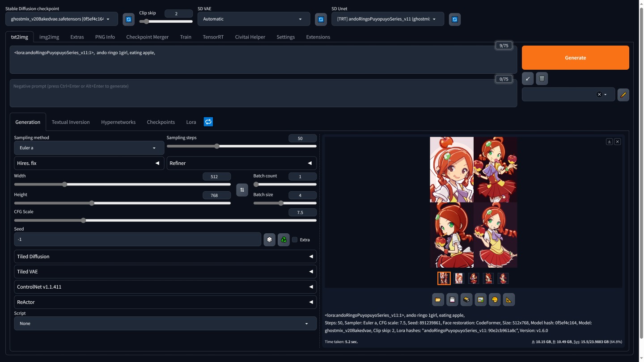Refresh the SD Unet list
This screenshot has width=644, height=362.
[455, 19]
